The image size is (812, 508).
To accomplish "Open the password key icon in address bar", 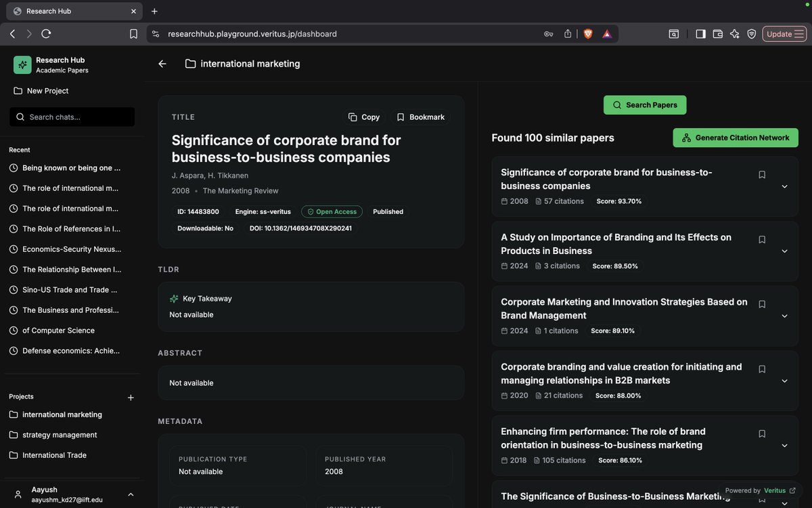I will 548,34.
